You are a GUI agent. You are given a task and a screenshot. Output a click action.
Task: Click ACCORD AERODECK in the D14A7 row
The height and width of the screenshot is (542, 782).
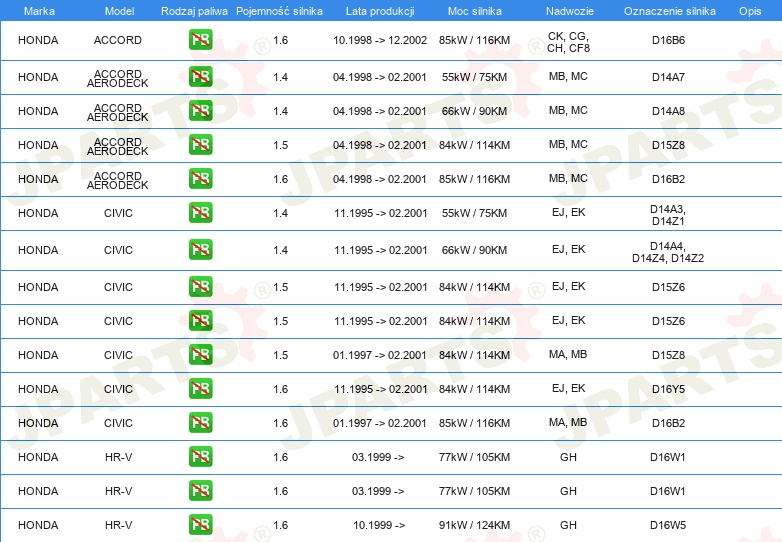[x=118, y=78]
